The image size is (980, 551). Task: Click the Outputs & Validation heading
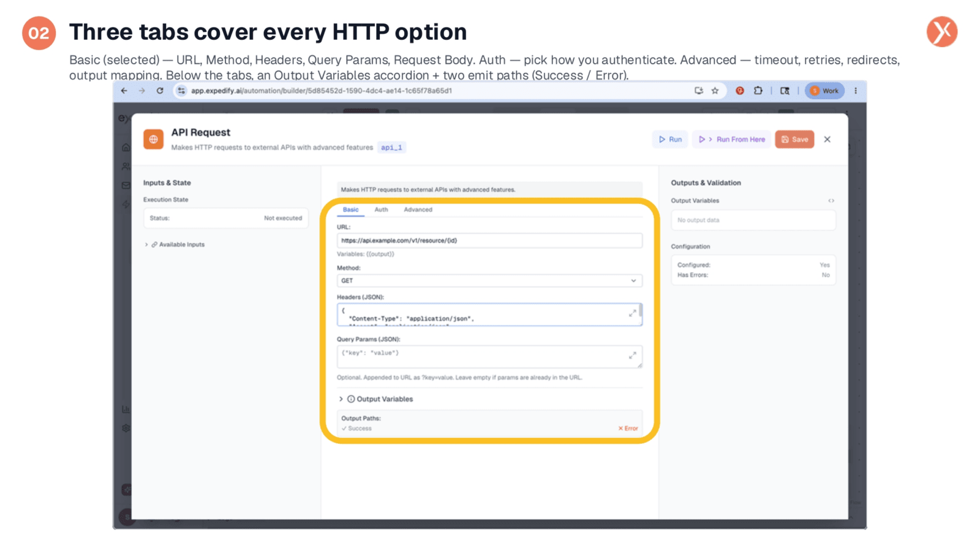point(706,183)
